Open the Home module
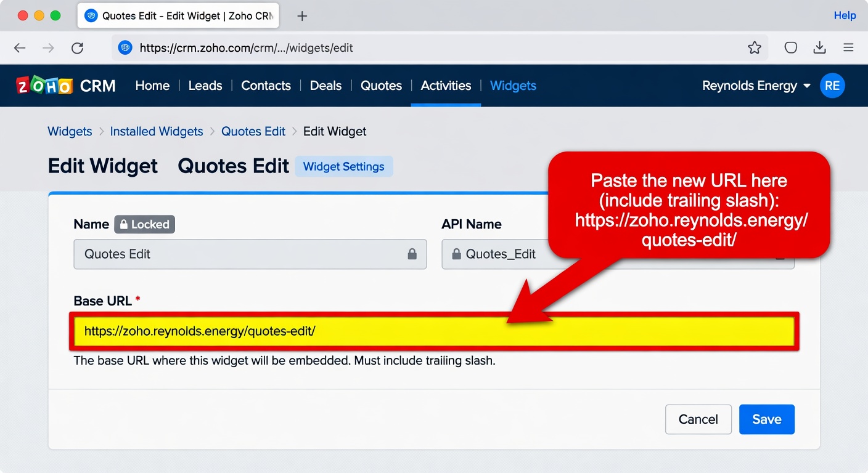The image size is (868, 473). click(152, 86)
